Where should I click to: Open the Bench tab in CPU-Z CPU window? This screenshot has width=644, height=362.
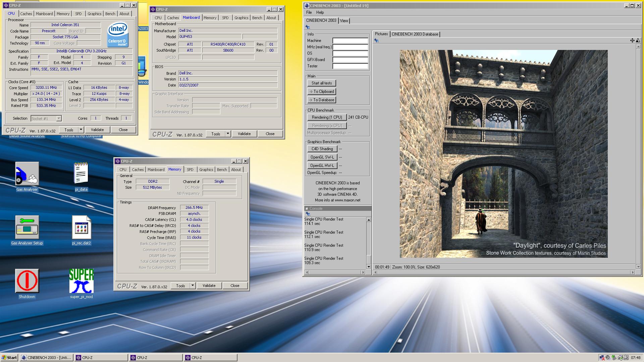(x=110, y=14)
